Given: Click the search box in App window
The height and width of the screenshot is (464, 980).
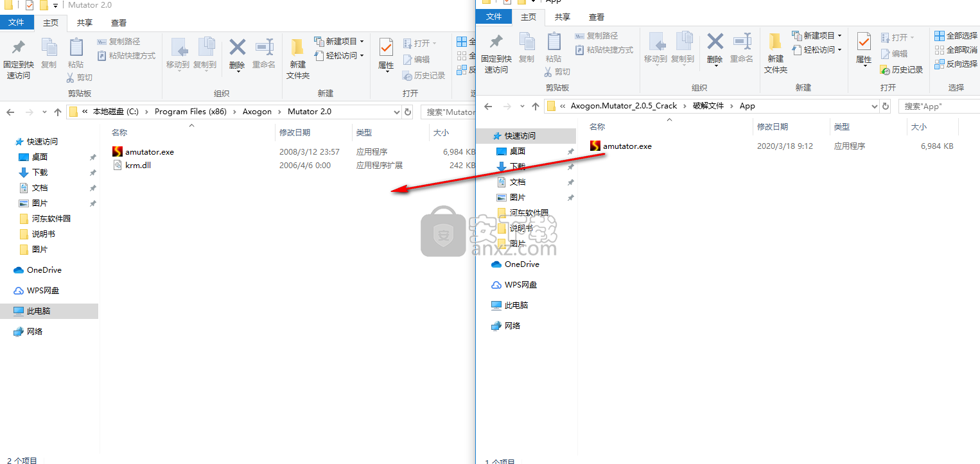Looking at the screenshot, I should click(x=939, y=106).
